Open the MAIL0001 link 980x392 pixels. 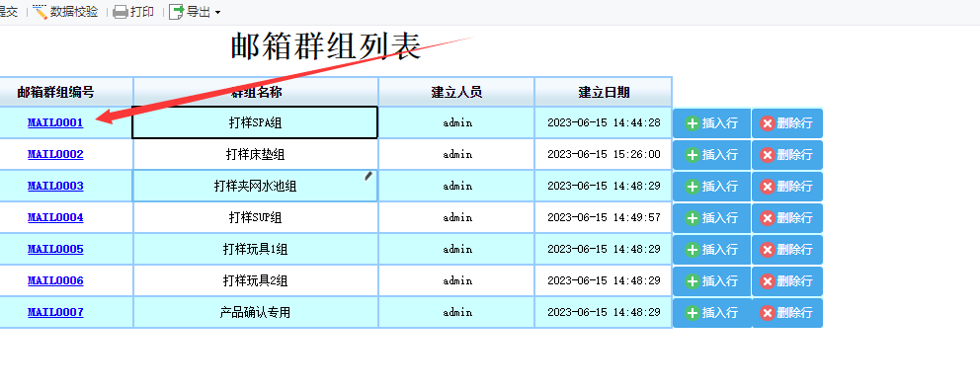(x=55, y=123)
